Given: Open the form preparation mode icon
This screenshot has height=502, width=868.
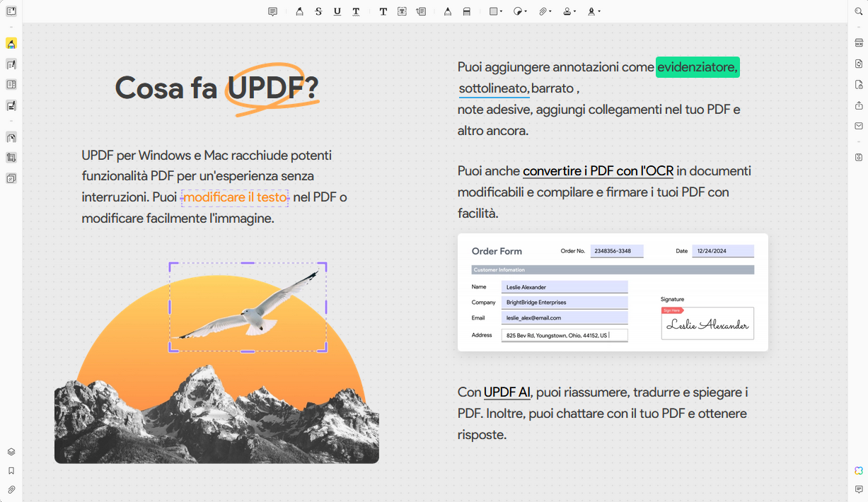Looking at the screenshot, I should pyautogui.click(x=11, y=85).
